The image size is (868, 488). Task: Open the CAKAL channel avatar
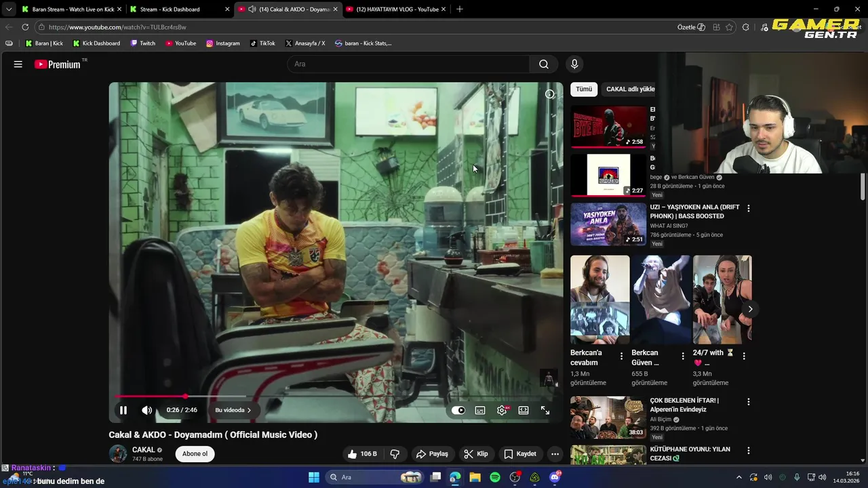tap(118, 454)
